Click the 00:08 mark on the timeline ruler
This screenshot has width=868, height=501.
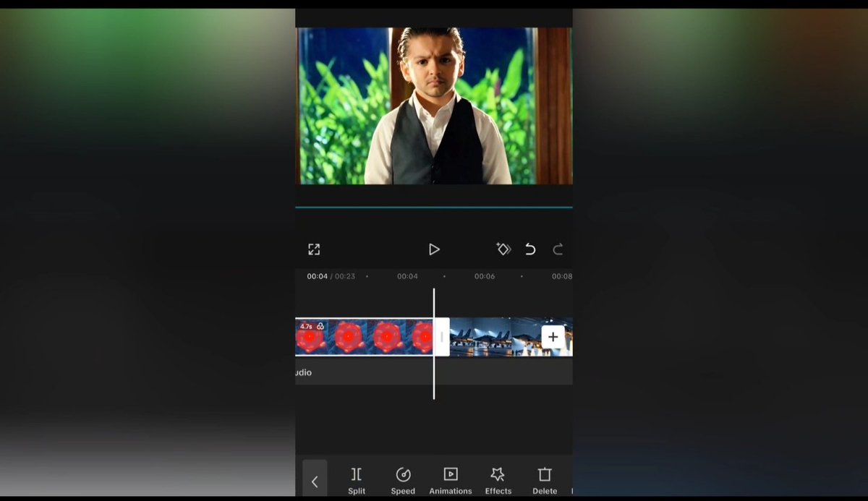pyautogui.click(x=562, y=276)
